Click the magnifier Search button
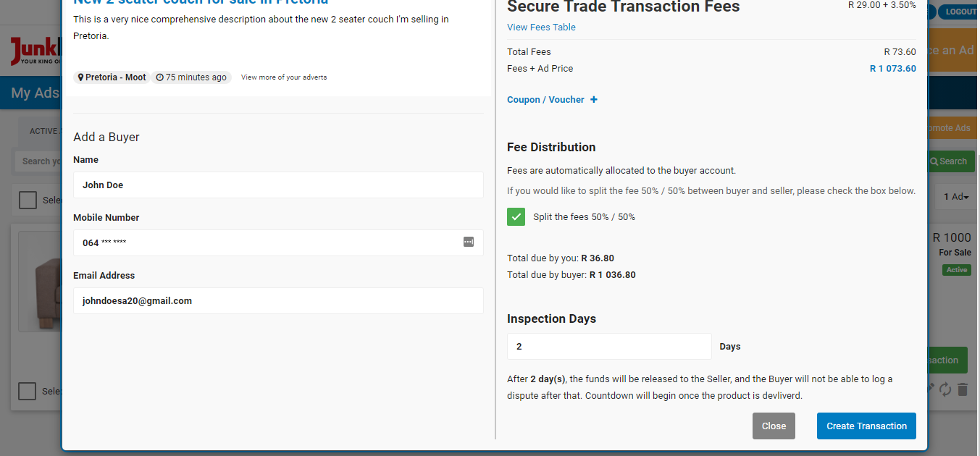The width and height of the screenshot is (980, 456). (950, 161)
